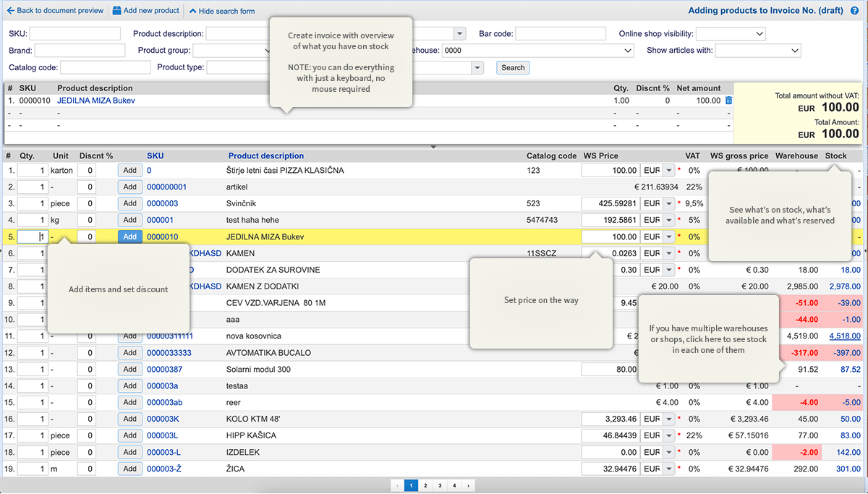Add product artikel to the invoice

tap(130, 187)
